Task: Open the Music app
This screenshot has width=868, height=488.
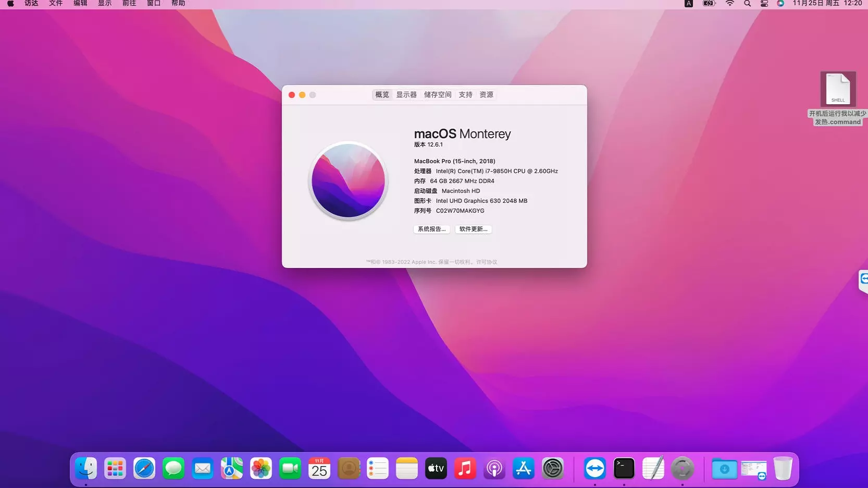Action: coord(465,468)
